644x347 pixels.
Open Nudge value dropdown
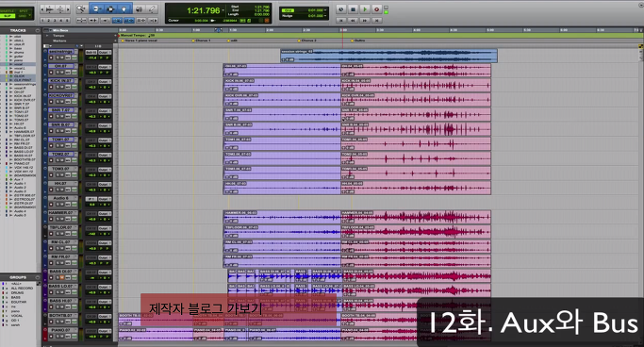tap(325, 16)
